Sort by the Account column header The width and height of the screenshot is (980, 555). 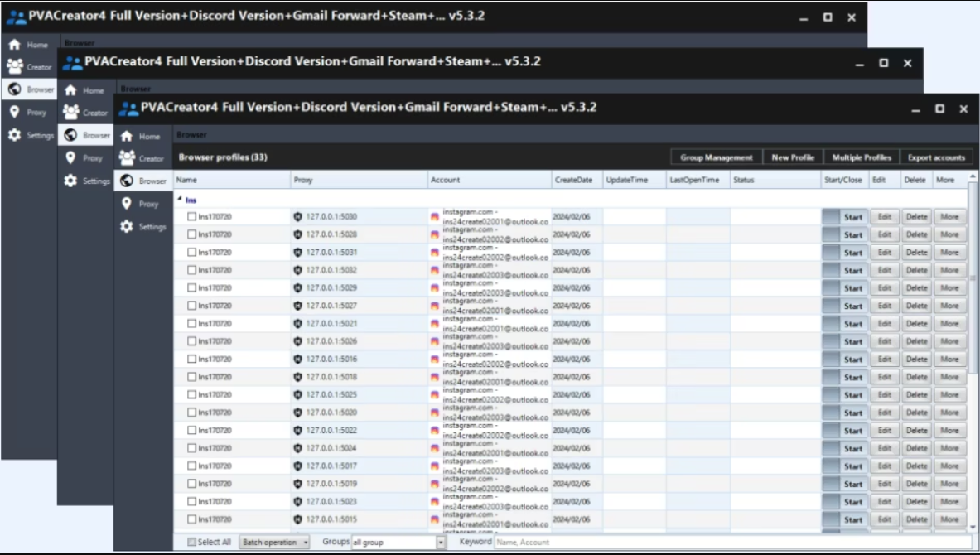tap(490, 180)
